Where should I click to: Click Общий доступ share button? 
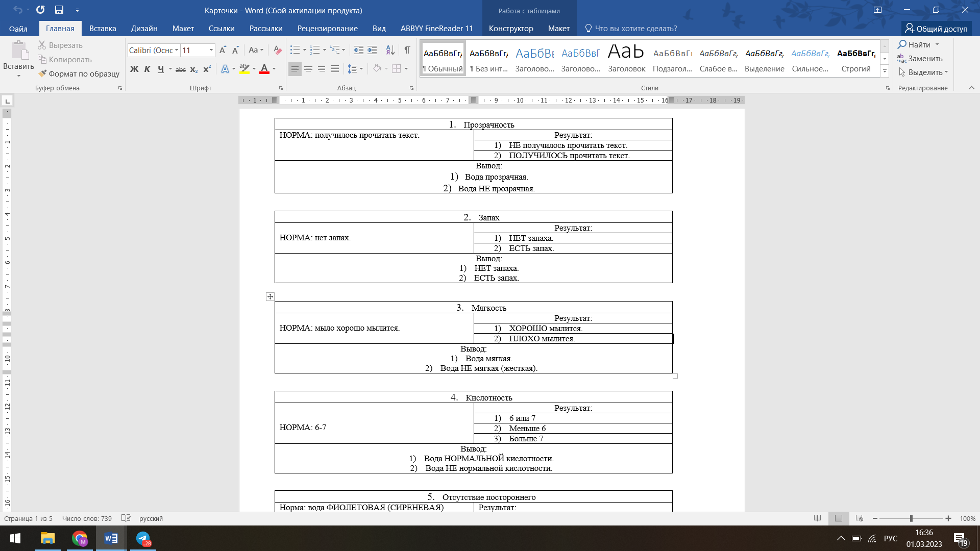coord(936,29)
